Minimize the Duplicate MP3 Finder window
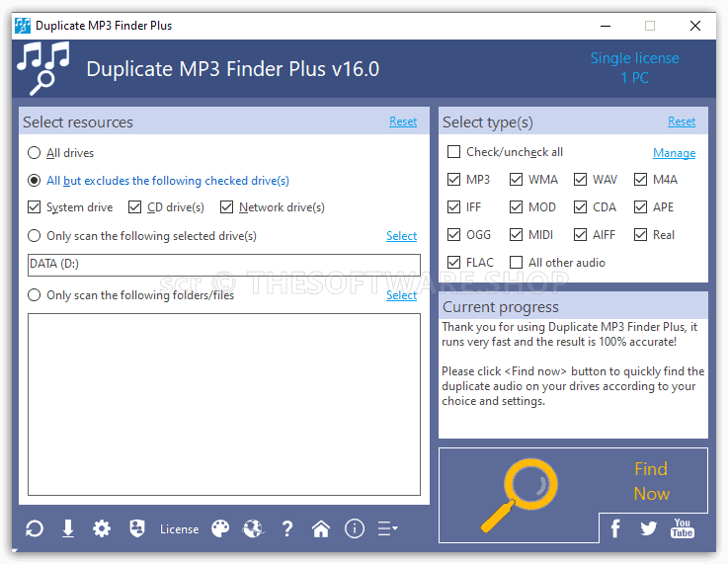This screenshot has width=728, height=564. [605, 26]
